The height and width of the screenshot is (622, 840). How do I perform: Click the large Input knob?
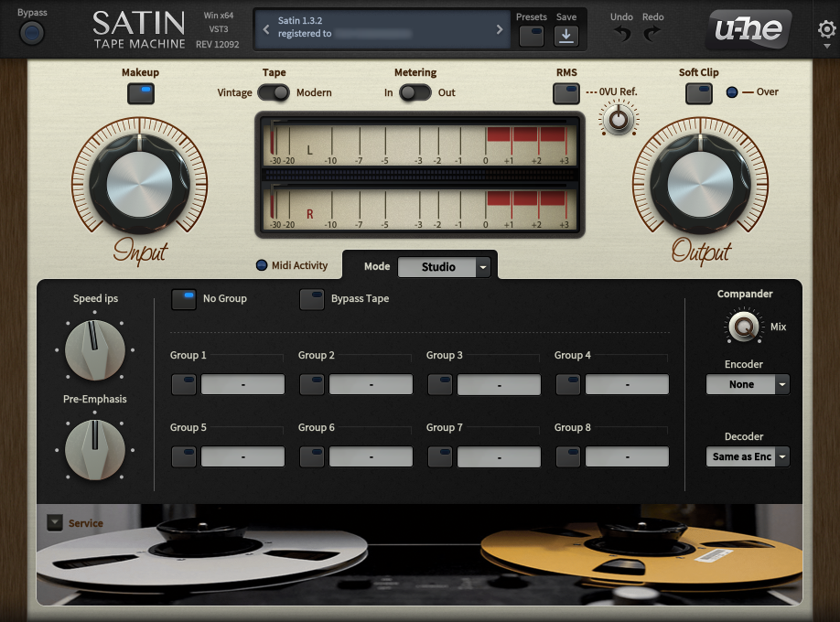coord(139,183)
